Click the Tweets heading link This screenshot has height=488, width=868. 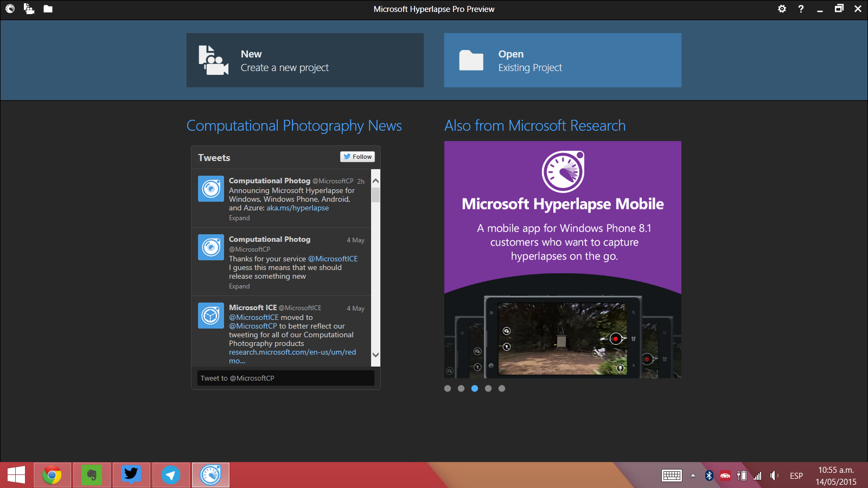[x=214, y=158]
